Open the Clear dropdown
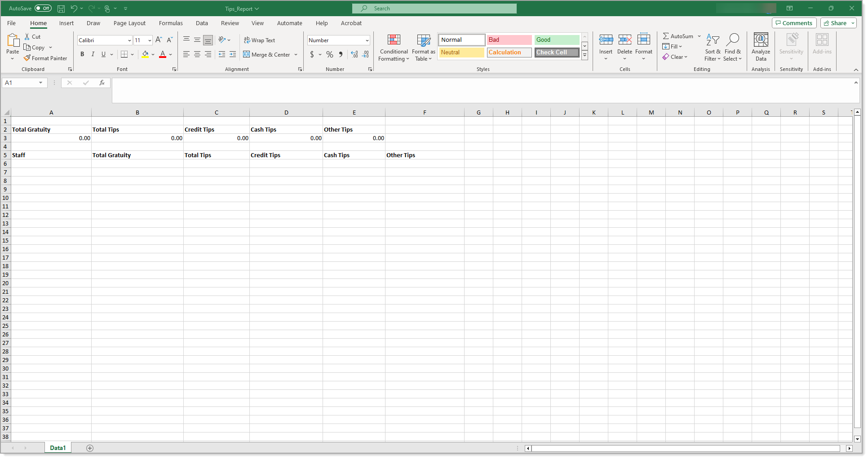868x459 pixels. (675, 57)
